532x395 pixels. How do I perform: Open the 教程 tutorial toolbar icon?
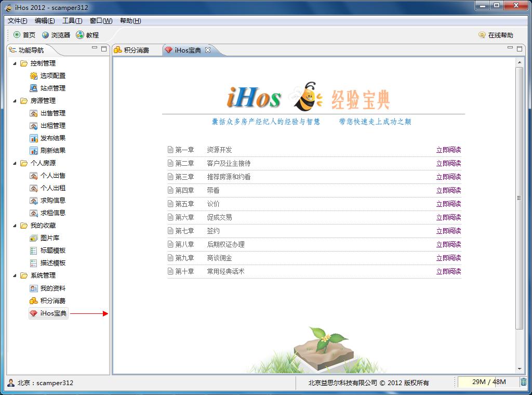(x=79, y=35)
